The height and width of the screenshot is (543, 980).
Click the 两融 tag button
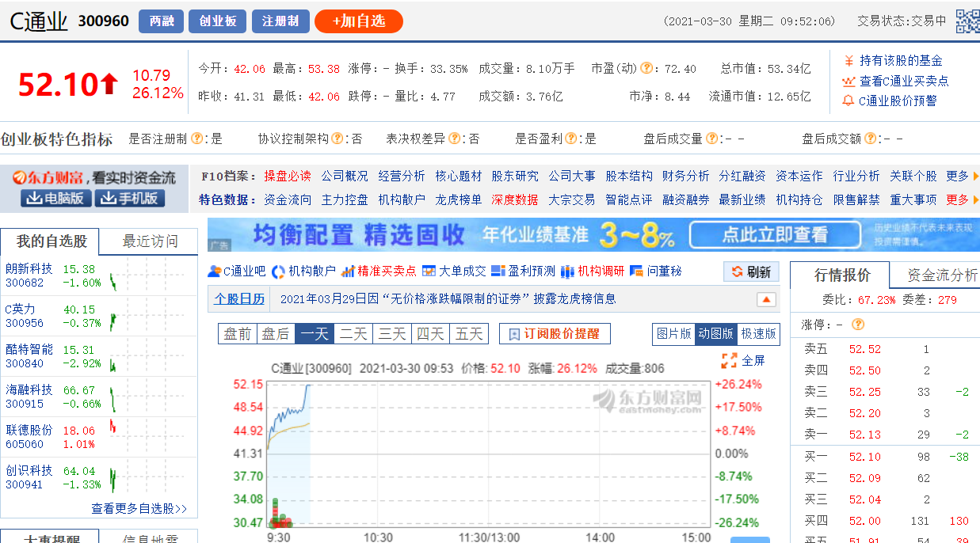click(x=161, y=21)
